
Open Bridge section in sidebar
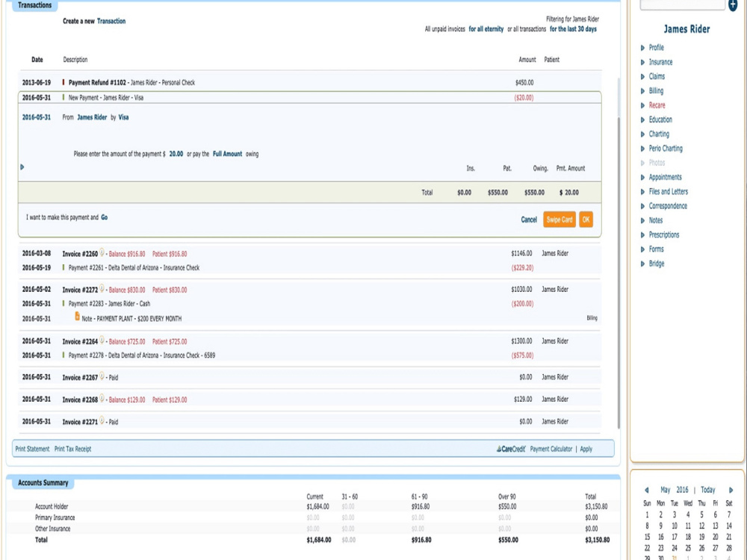tap(656, 264)
